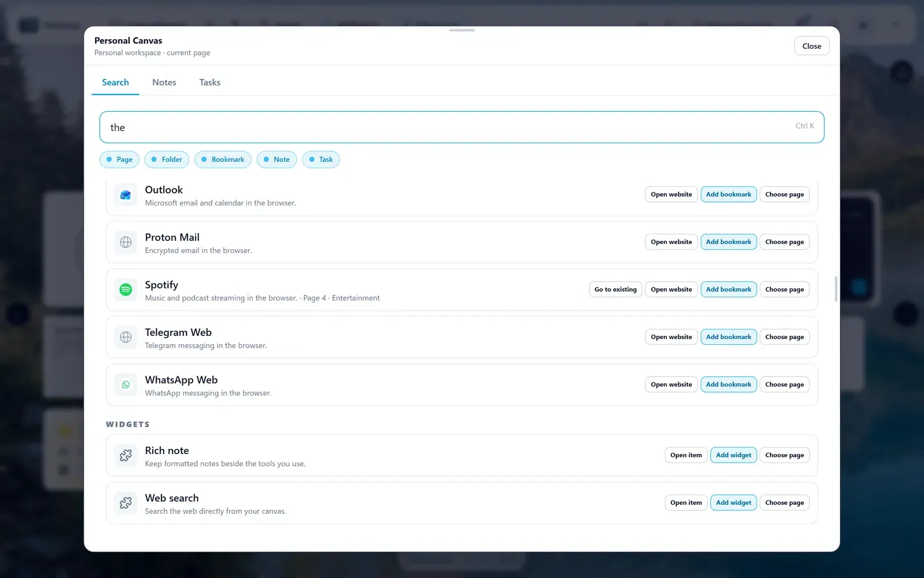Focus the search field containing 'the'
Image resolution: width=924 pixels, height=578 pixels.
(x=462, y=127)
